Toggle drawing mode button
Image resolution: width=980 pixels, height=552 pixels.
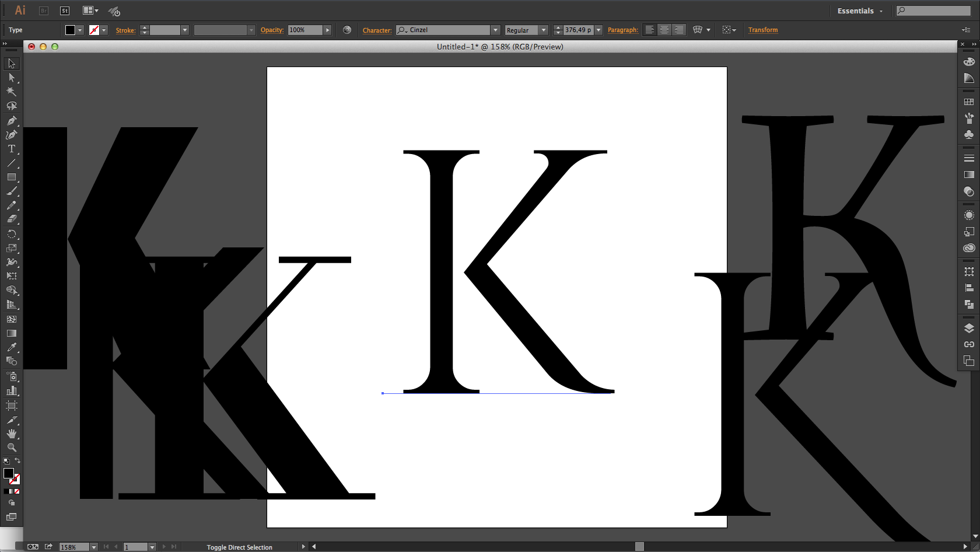[12, 503]
